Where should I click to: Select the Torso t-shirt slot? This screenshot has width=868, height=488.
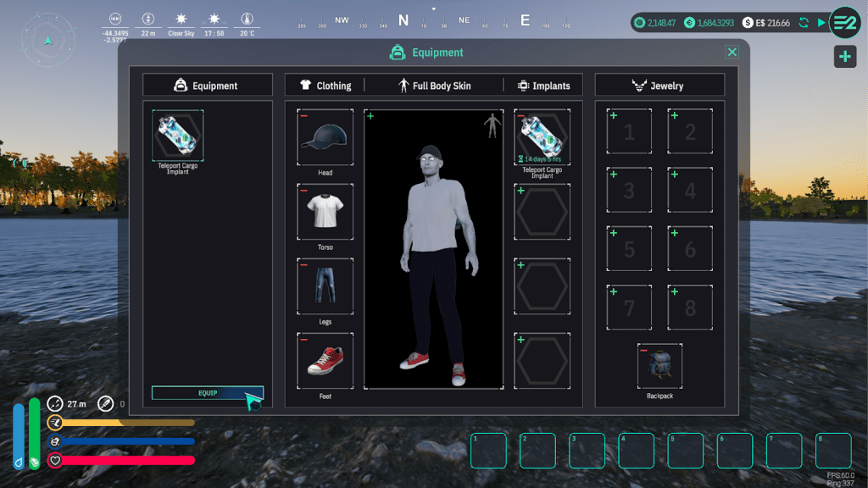tap(325, 212)
